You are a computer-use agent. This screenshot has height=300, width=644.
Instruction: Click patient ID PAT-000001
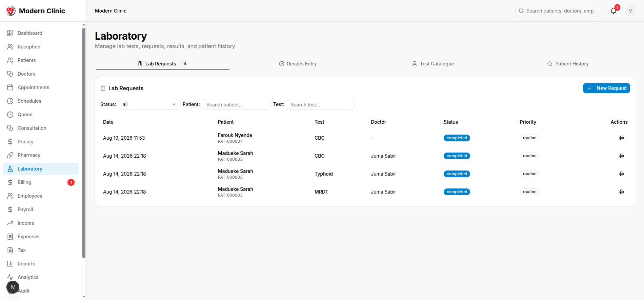[x=230, y=141]
